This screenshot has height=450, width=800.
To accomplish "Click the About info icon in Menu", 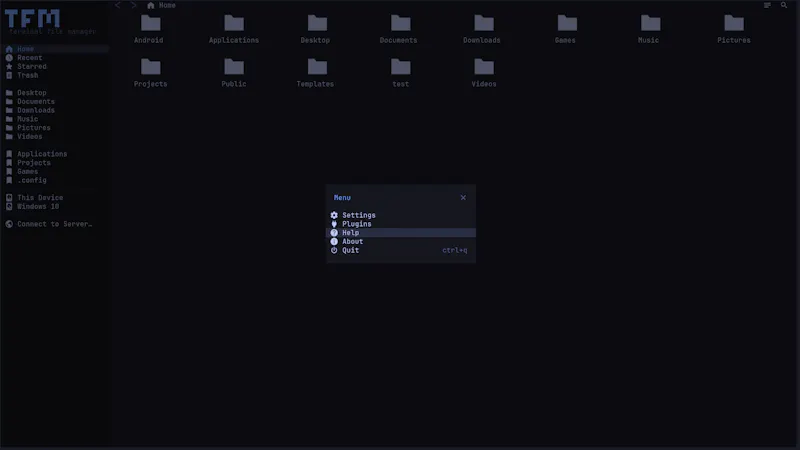I will point(334,241).
